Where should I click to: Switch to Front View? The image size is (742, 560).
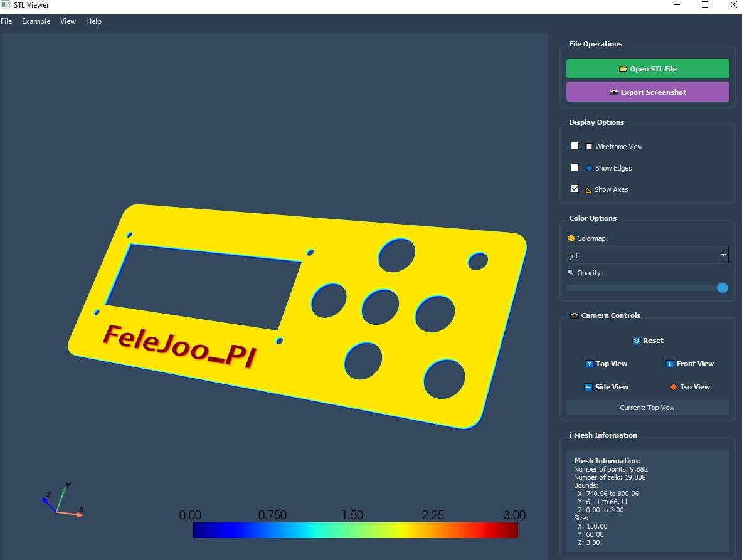pyautogui.click(x=689, y=364)
